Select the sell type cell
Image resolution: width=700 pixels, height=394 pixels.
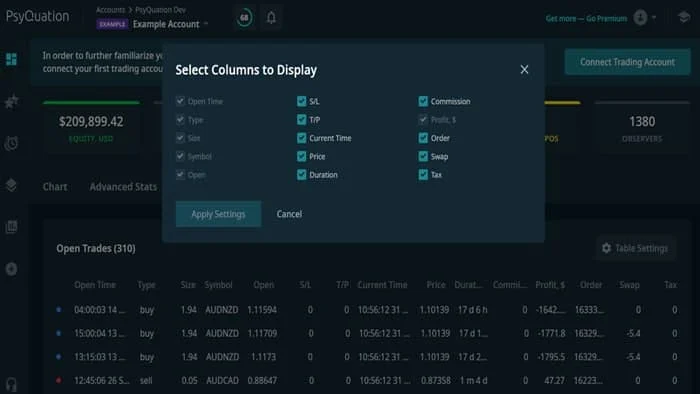(146, 381)
